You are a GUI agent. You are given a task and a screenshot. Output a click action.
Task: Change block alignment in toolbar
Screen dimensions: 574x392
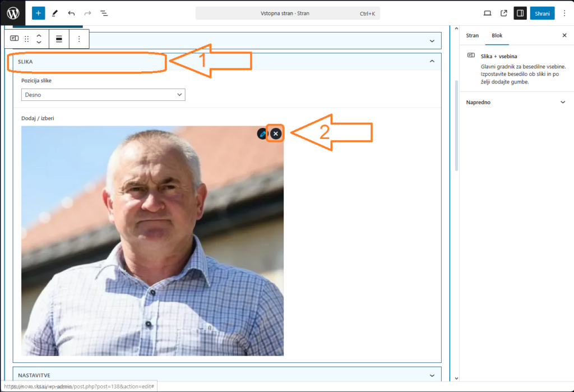coord(59,39)
